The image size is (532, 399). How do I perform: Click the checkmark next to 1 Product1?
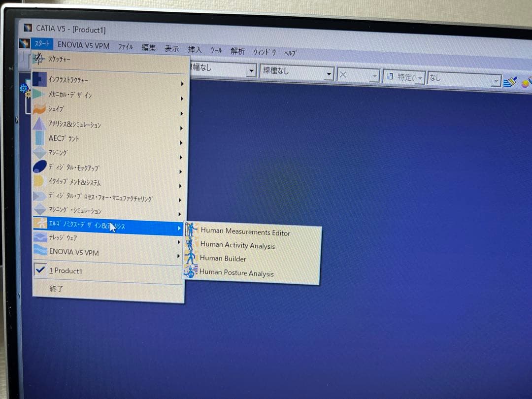pyautogui.click(x=40, y=270)
